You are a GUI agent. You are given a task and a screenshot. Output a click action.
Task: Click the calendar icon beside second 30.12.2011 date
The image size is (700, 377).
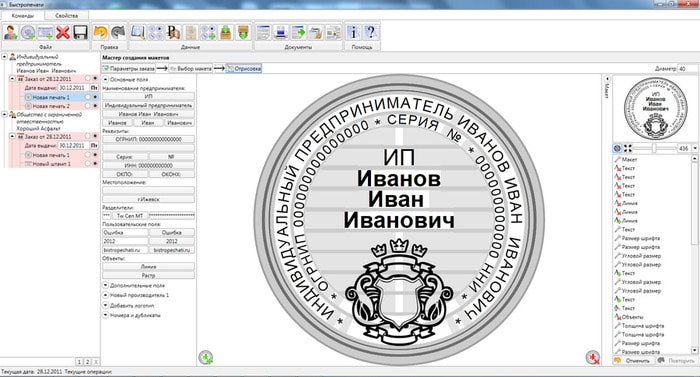[x=94, y=146]
